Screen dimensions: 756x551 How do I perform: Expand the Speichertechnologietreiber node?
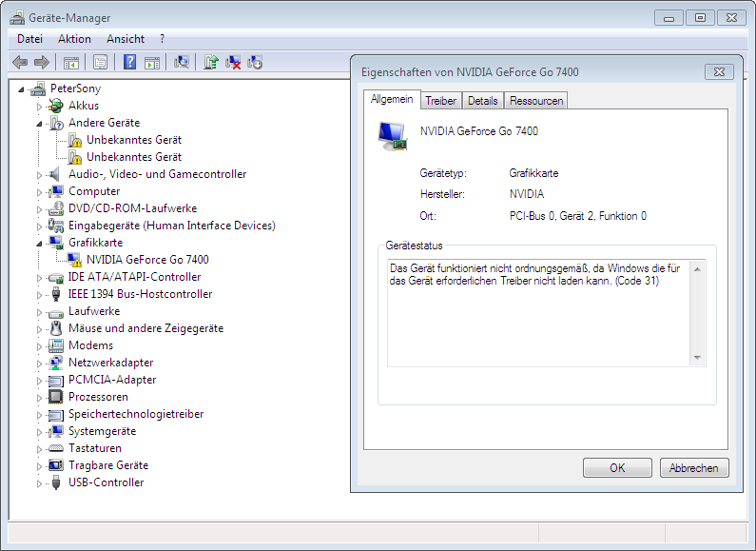(x=40, y=415)
